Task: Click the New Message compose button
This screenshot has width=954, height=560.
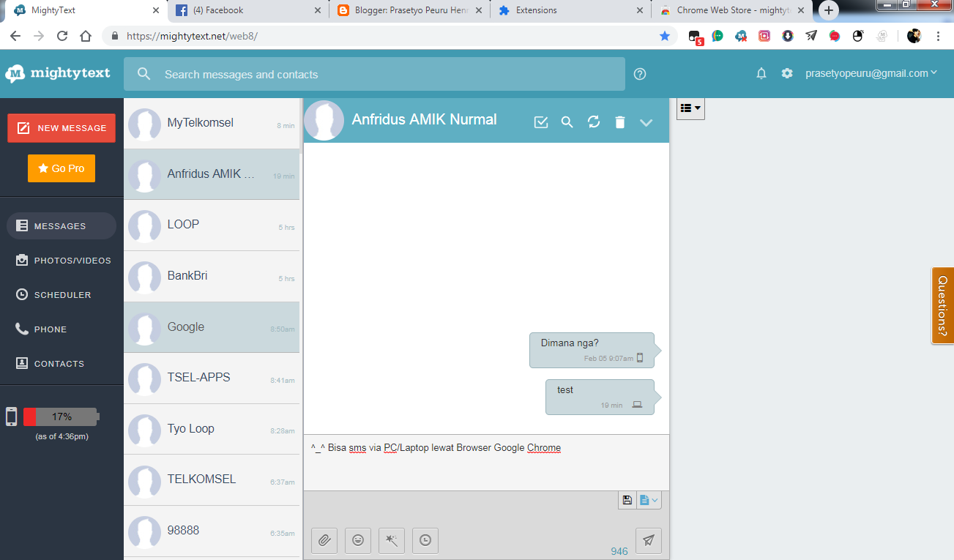Action: 62,128
